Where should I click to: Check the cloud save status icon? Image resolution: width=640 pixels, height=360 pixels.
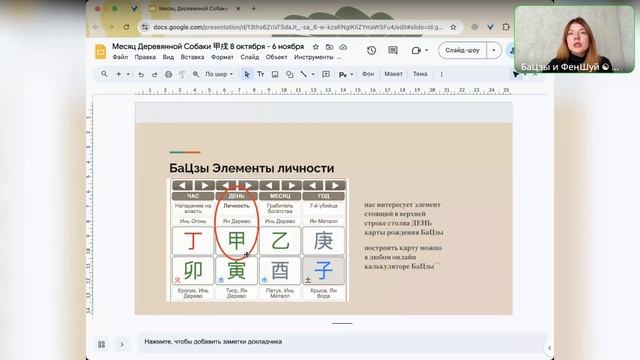coord(343,47)
